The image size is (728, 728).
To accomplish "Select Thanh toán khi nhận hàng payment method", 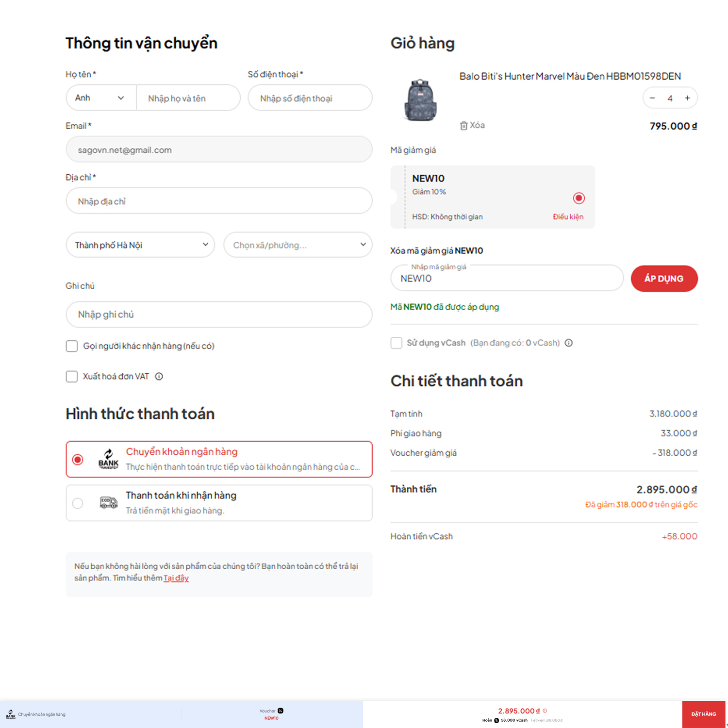I will point(78,503).
